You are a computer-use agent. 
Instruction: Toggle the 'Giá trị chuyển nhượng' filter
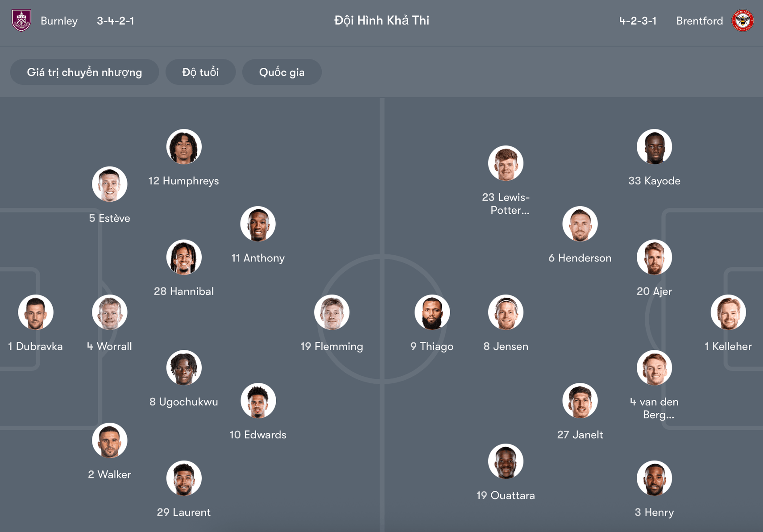click(x=84, y=72)
